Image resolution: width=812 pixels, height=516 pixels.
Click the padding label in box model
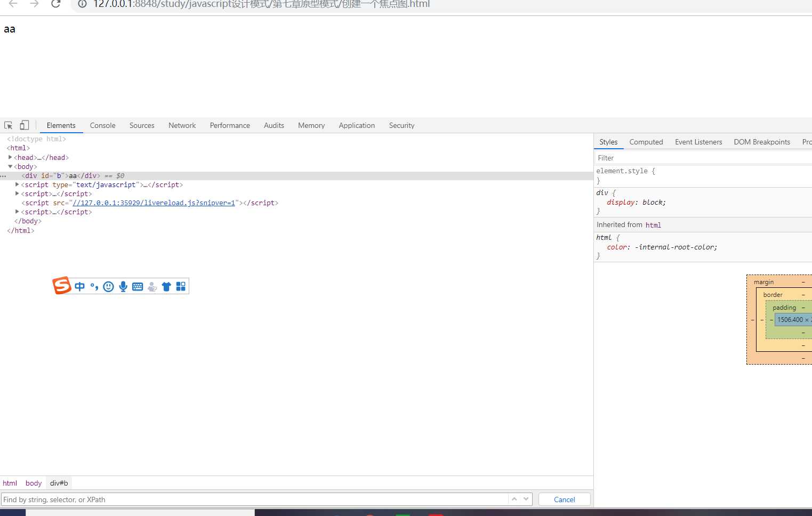tap(784, 308)
